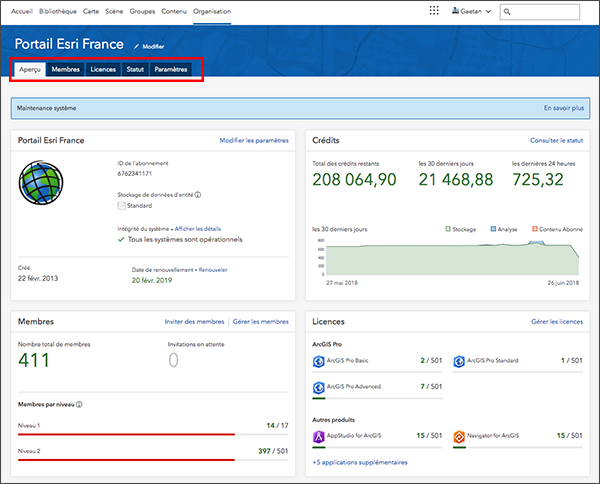Click the green checkmark system status icon
Screen dimensions: 600x484
pyautogui.click(x=121, y=240)
